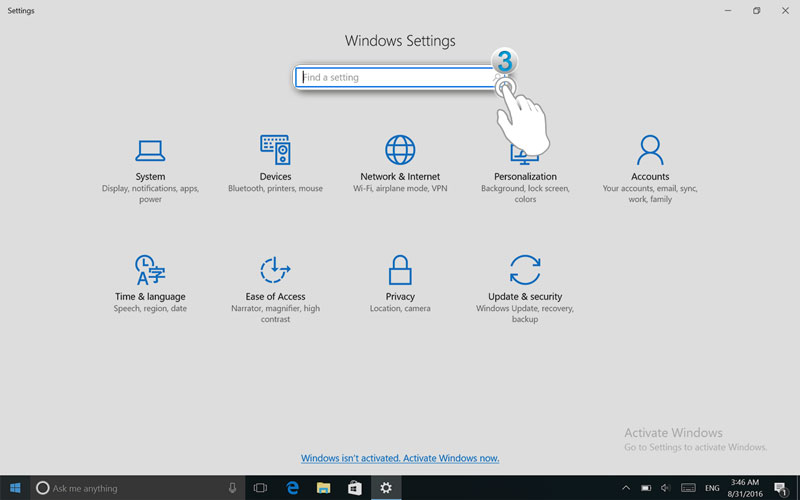Click 'Location, camera' description

(400, 308)
